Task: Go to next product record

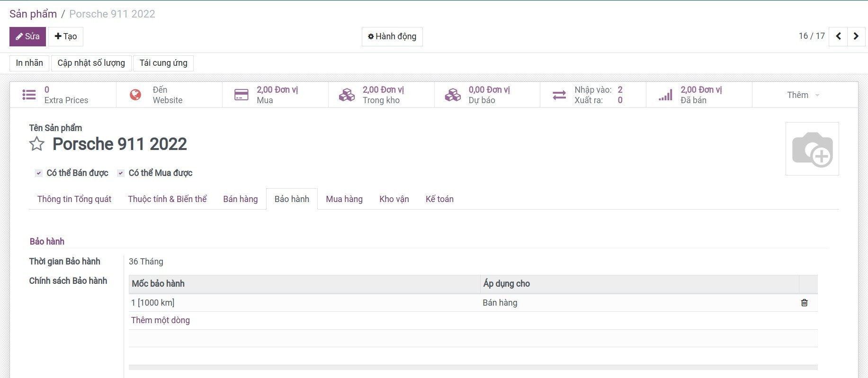Action: click(856, 36)
